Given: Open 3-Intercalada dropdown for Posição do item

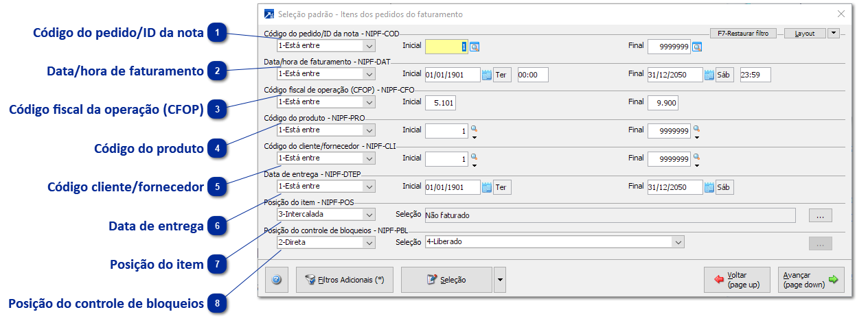Looking at the screenshot, I should tap(369, 214).
